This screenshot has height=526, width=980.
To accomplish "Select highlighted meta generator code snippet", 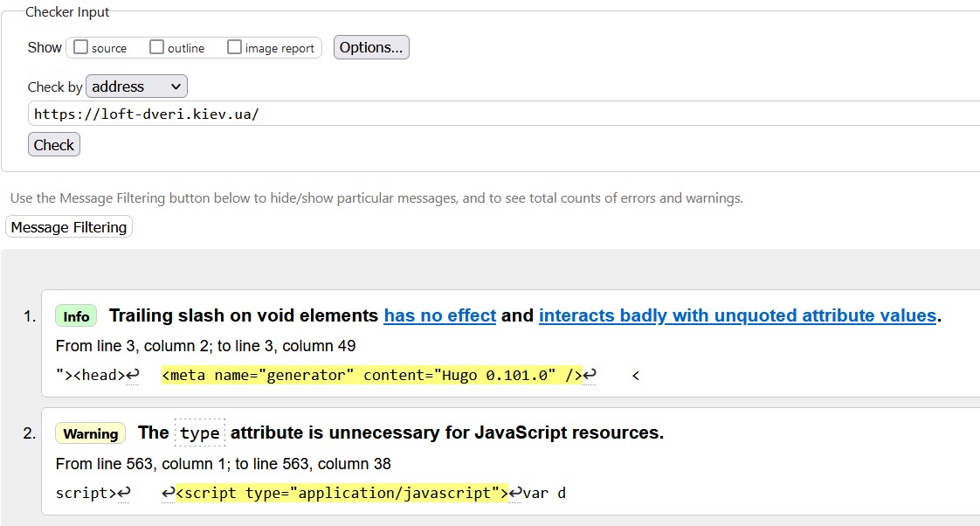I will point(372,375).
